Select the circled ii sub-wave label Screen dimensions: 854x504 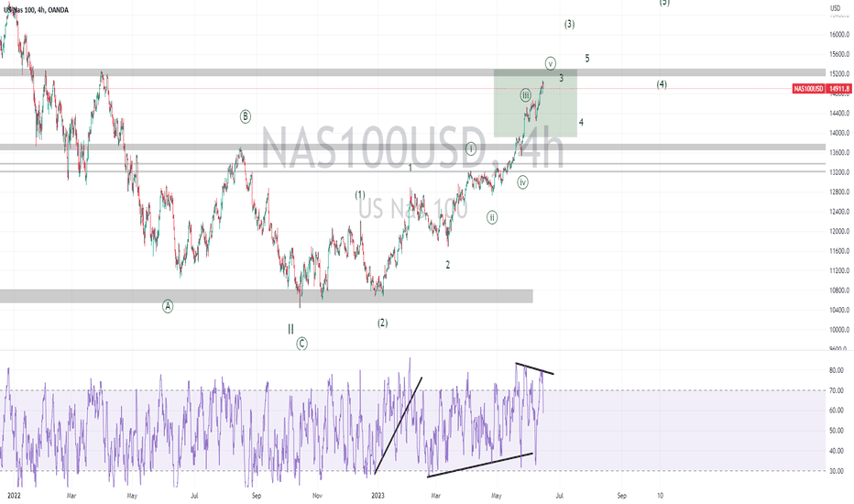(492, 217)
